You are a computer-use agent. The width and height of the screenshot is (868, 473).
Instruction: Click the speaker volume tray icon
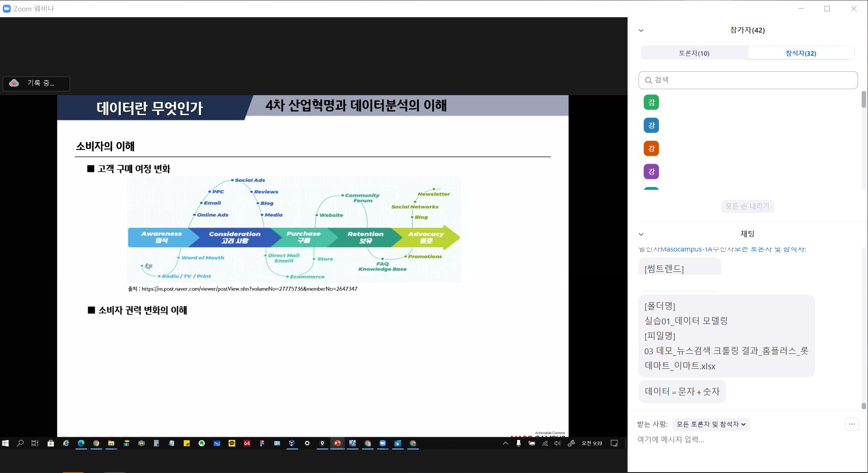point(557,444)
